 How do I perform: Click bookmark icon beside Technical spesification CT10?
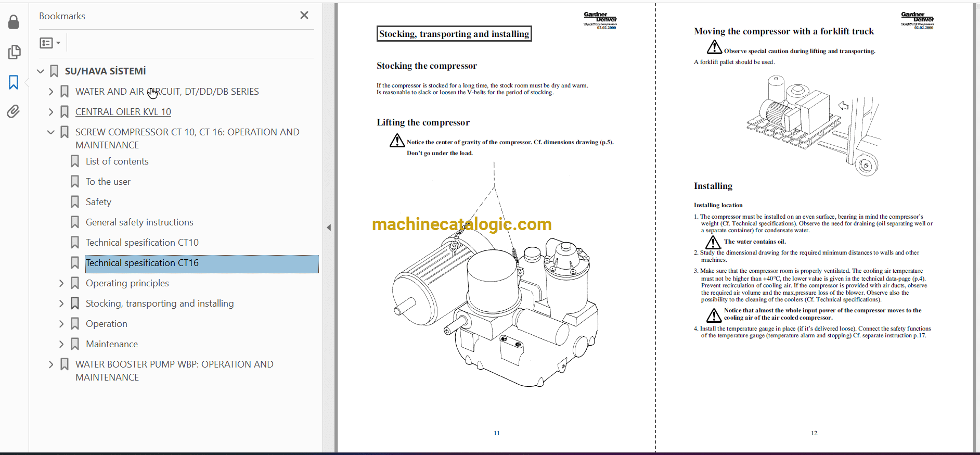75,243
